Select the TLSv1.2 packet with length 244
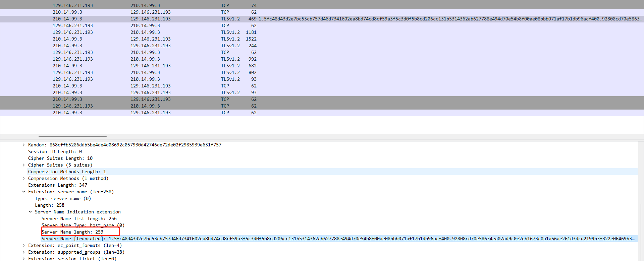Screen dimensions: 644x261 (230, 46)
